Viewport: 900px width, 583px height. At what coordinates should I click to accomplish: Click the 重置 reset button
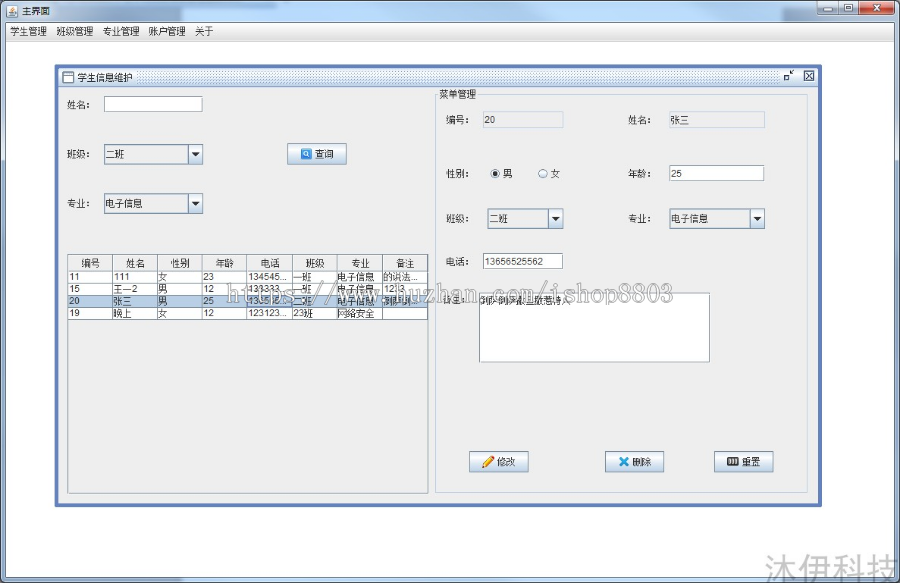(743, 461)
